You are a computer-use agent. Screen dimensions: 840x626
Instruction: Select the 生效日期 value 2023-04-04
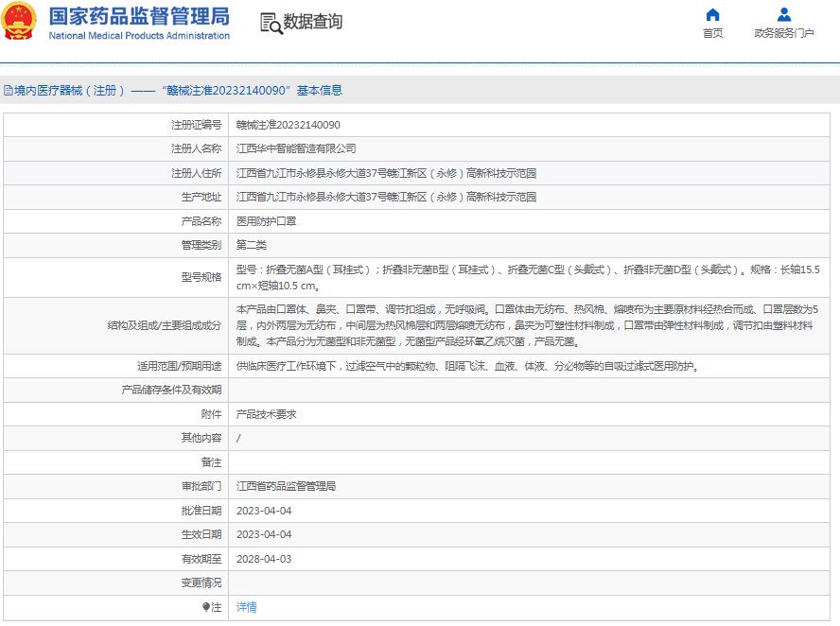(264, 534)
